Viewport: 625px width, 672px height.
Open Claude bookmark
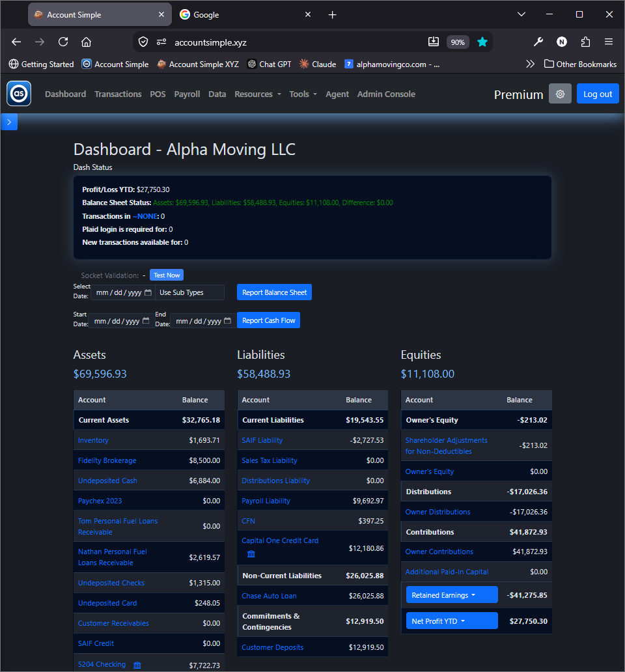point(318,64)
